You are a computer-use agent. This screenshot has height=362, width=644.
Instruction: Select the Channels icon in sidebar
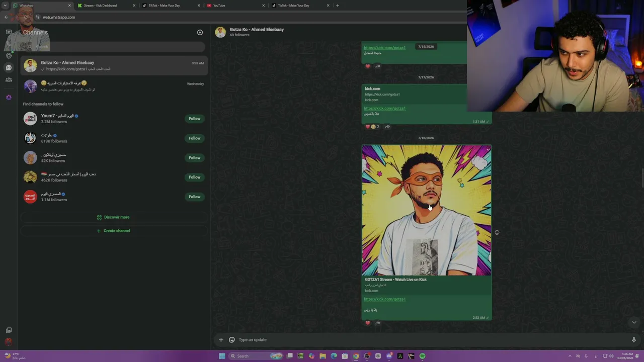pos(9,68)
